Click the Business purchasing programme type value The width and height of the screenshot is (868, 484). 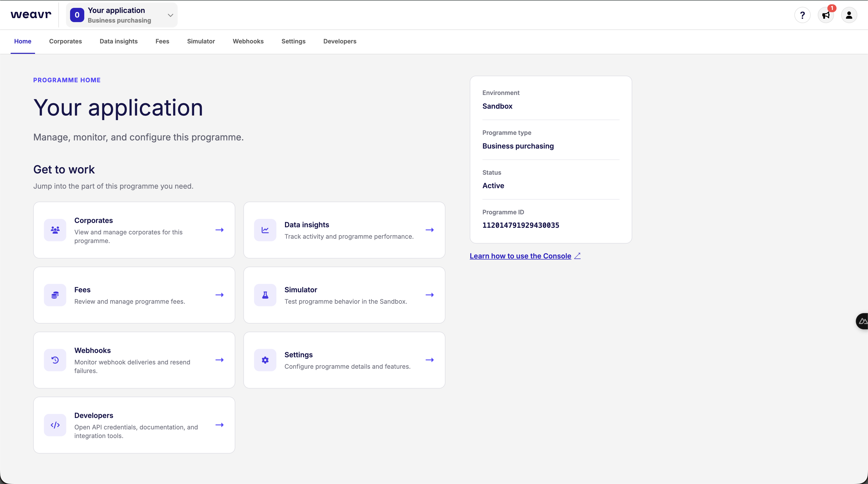point(518,146)
